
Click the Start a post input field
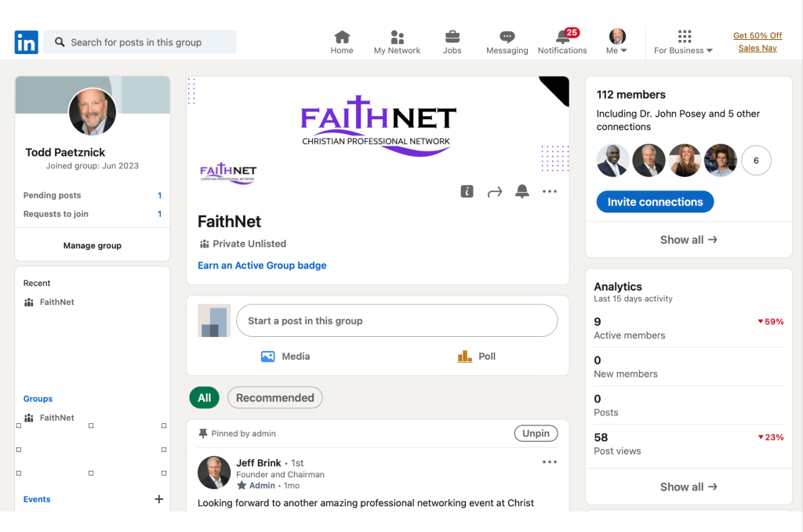397,320
